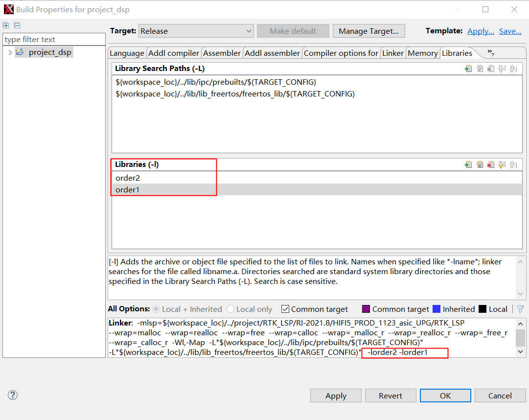This screenshot has height=420, width=529.
Task: Switch to the Memory tab
Action: tap(423, 53)
